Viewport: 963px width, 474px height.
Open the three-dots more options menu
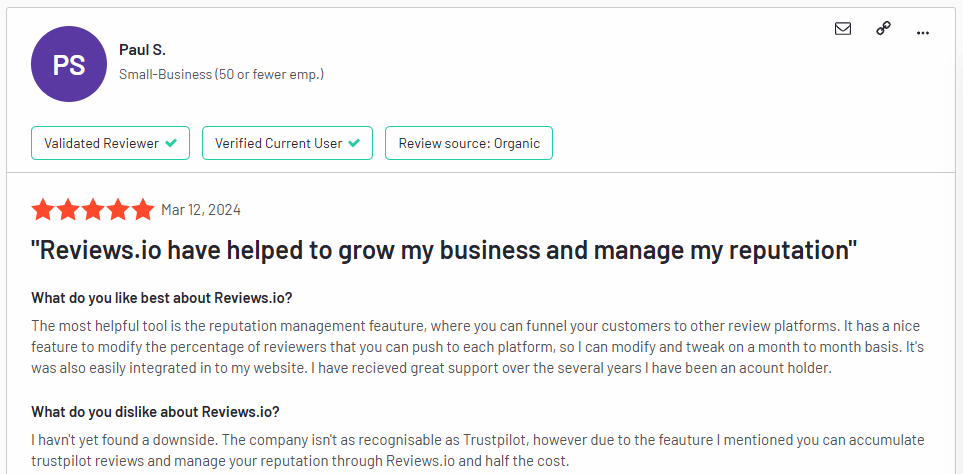click(922, 33)
